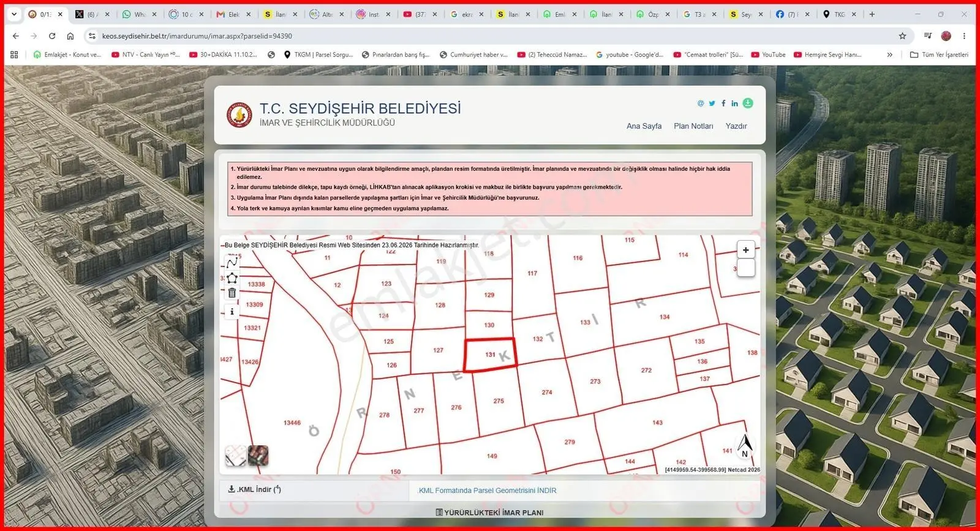Viewport: 980px width, 531px height.
Task: Open site information icon in address bar
Action: (92, 36)
